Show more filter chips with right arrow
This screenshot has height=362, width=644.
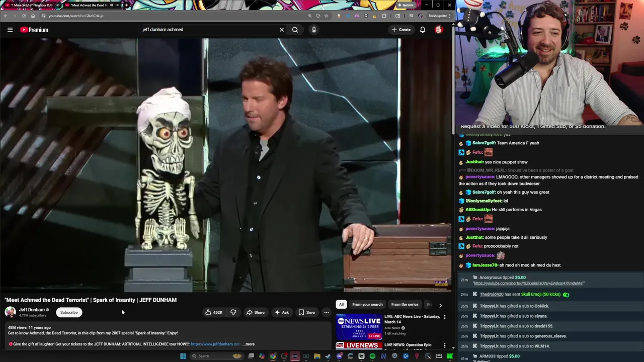[x=440, y=305]
